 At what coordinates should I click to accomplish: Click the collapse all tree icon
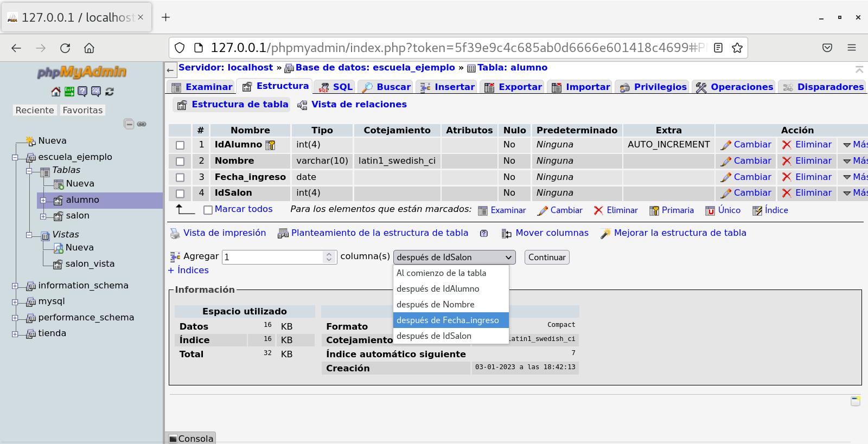click(x=129, y=124)
